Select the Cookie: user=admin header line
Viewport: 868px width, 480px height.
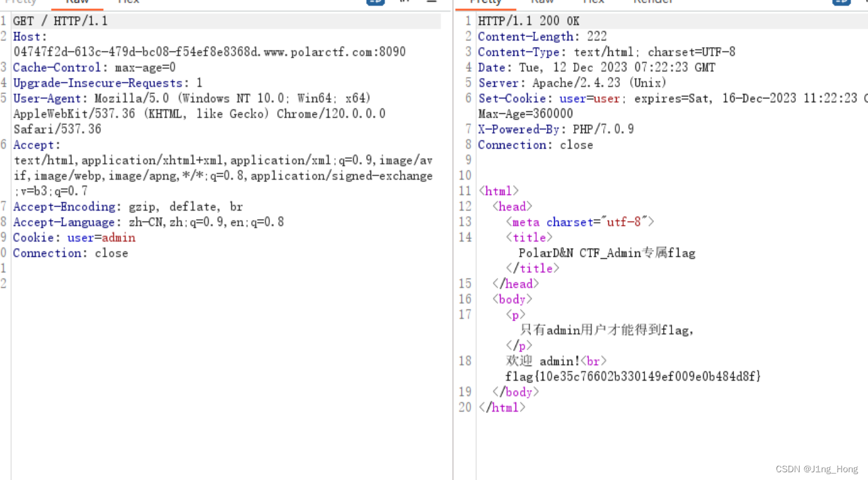[74, 237]
